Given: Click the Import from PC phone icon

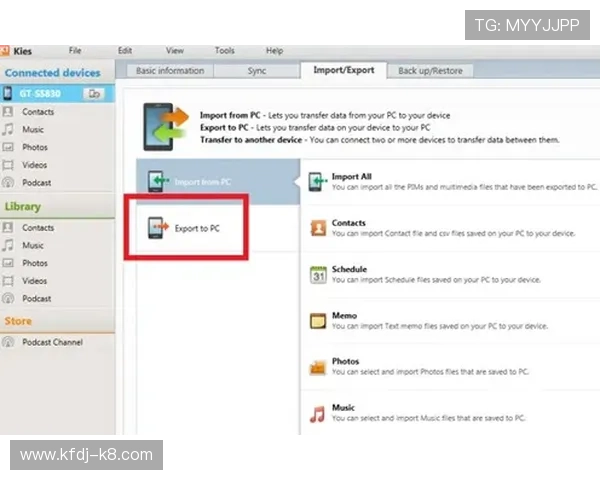Looking at the screenshot, I should coord(158,182).
